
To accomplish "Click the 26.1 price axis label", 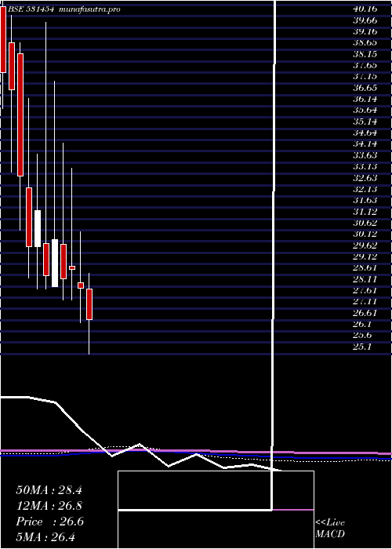I will [362, 324].
